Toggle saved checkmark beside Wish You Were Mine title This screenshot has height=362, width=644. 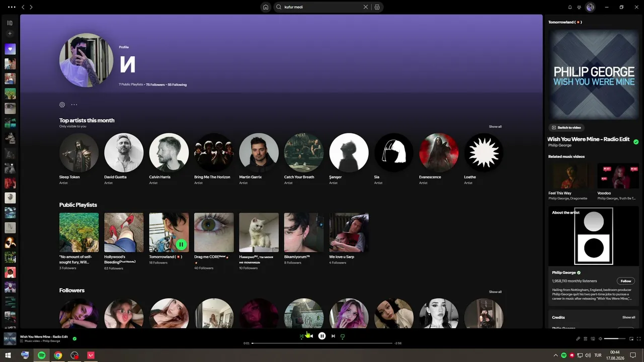tap(636, 142)
